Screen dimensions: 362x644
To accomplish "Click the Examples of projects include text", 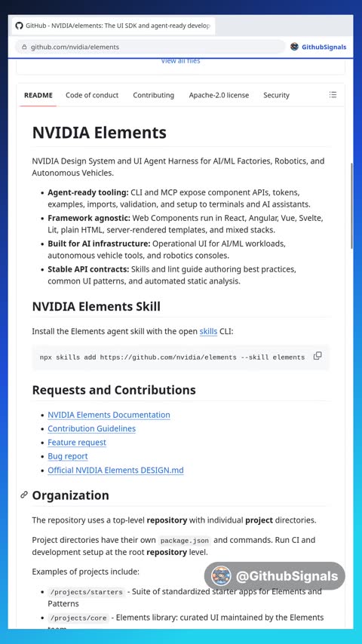I will 86,572.
